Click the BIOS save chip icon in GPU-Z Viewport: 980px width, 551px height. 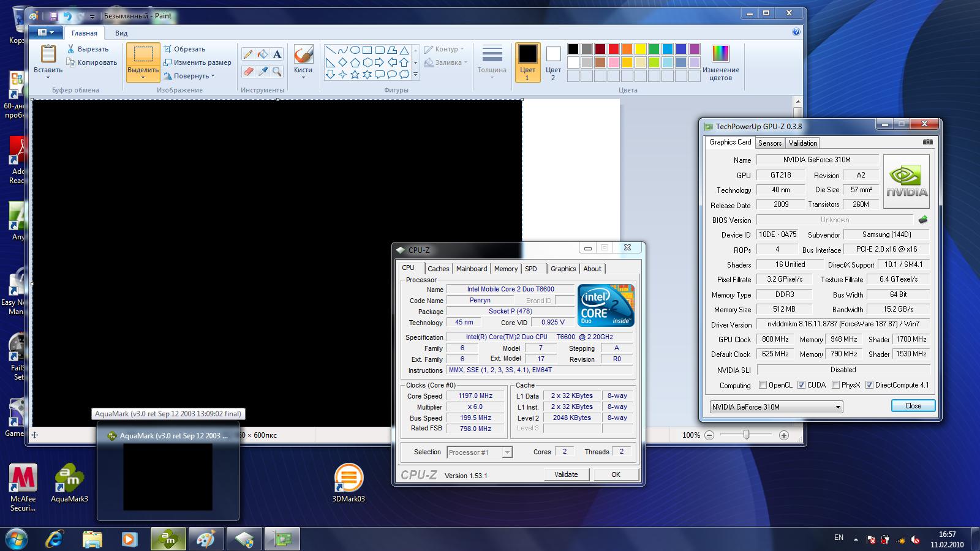(923, 219)
